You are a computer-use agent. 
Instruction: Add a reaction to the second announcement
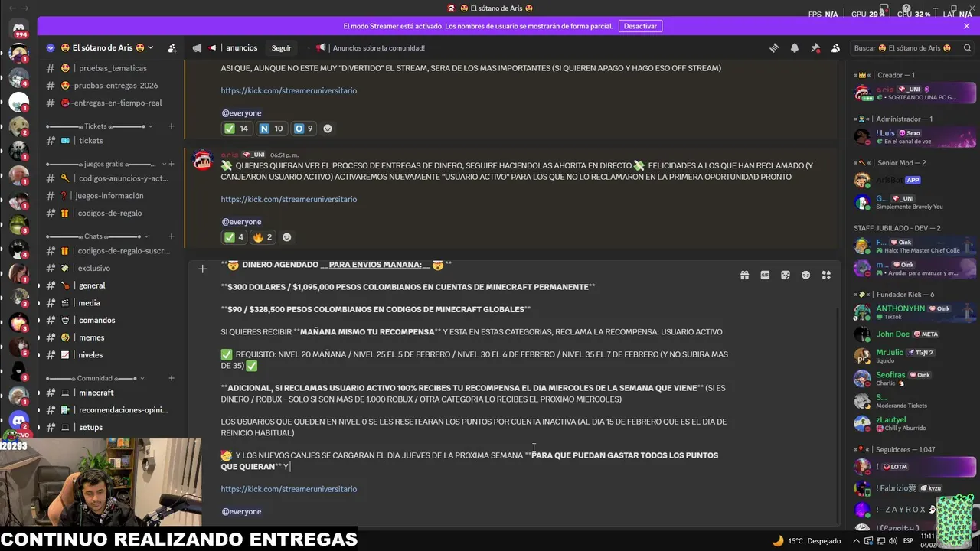[287, 237]
